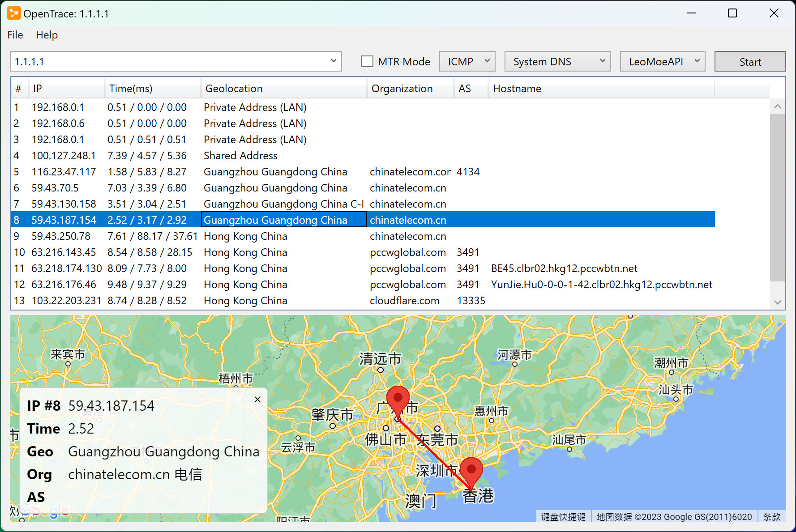Click the OpenTrace app icon in title bar
Viewport: 796px width, 532px height.
13,13
